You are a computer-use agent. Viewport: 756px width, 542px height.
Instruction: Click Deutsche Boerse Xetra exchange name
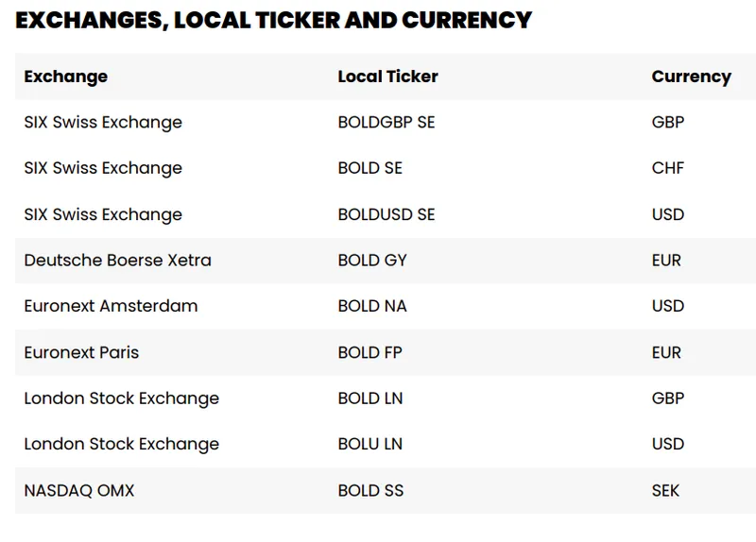click(117, 260)
